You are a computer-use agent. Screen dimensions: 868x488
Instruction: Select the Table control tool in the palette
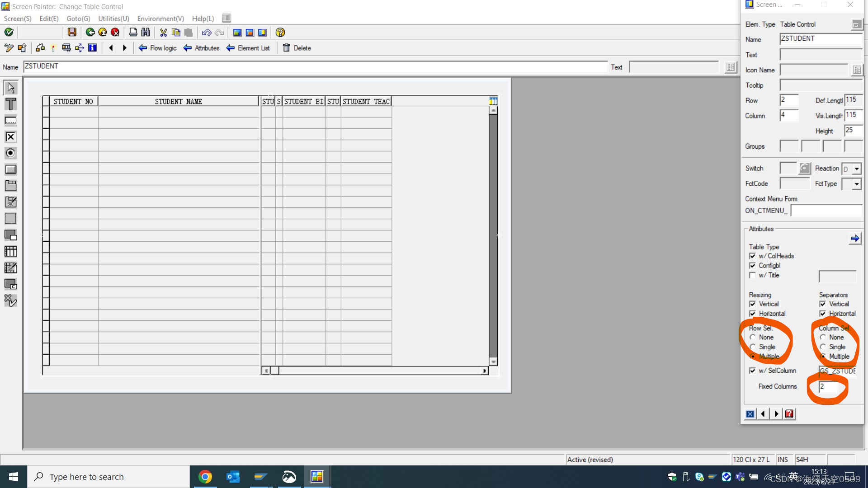point(10,251)
